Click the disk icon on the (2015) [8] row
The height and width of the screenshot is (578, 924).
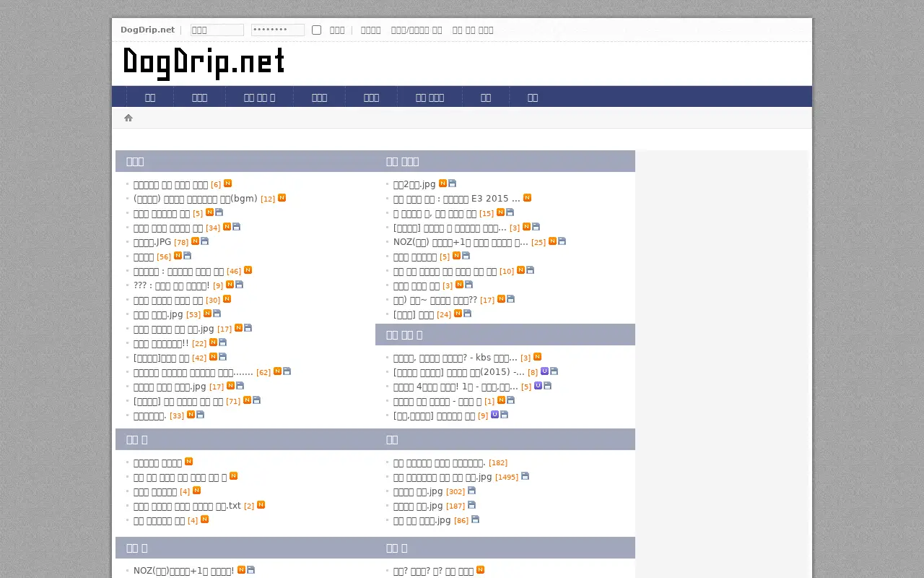point(554,371)
